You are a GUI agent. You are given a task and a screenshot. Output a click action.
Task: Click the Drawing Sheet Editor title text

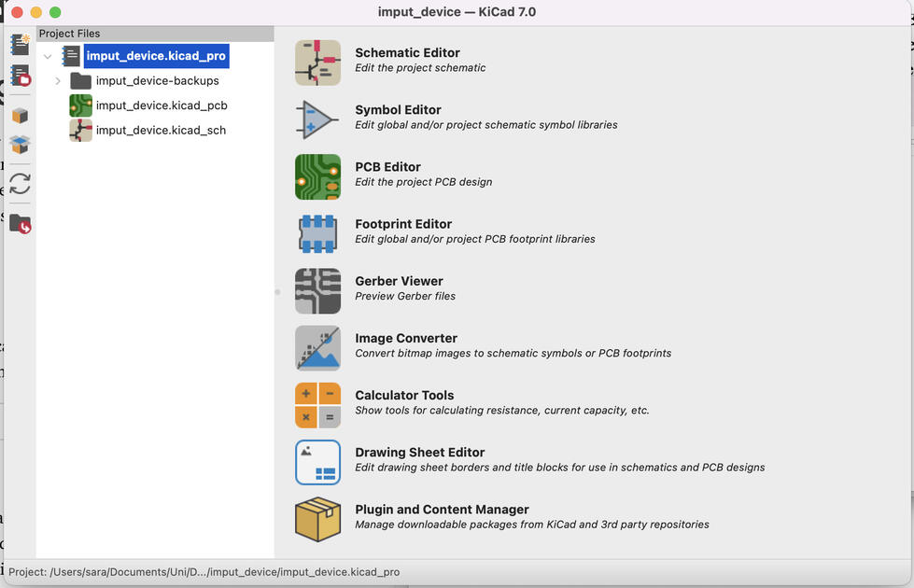[420, 453]
